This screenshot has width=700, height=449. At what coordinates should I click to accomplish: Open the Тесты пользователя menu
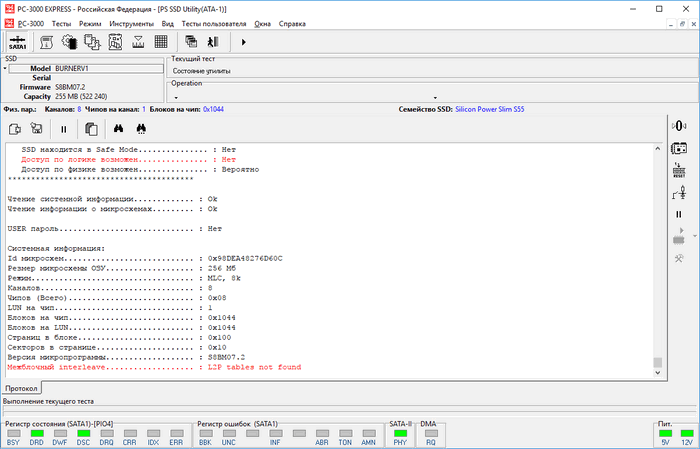click(213, 21)
